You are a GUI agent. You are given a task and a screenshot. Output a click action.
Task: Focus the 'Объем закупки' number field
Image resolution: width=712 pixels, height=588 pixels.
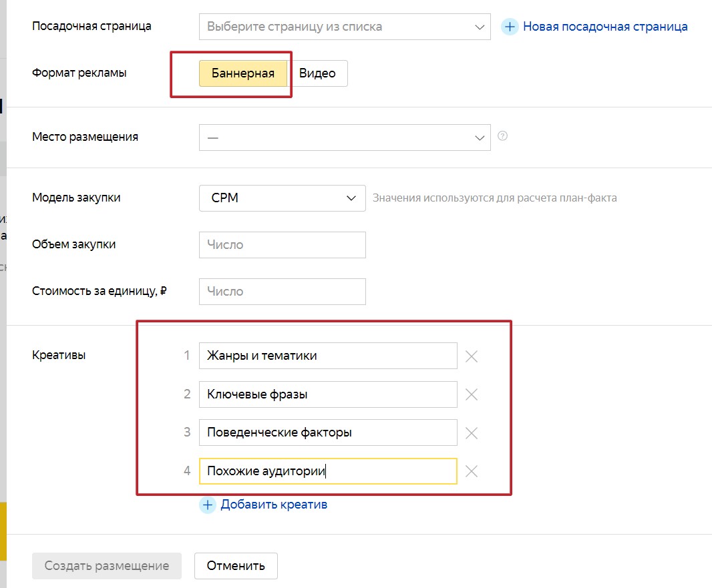click(282, 245)
